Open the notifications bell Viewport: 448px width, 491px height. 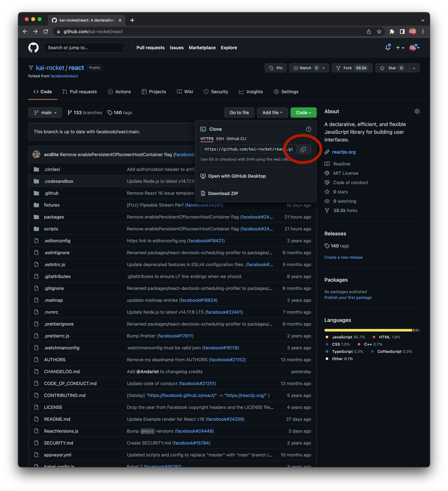[x=388, y=47]
